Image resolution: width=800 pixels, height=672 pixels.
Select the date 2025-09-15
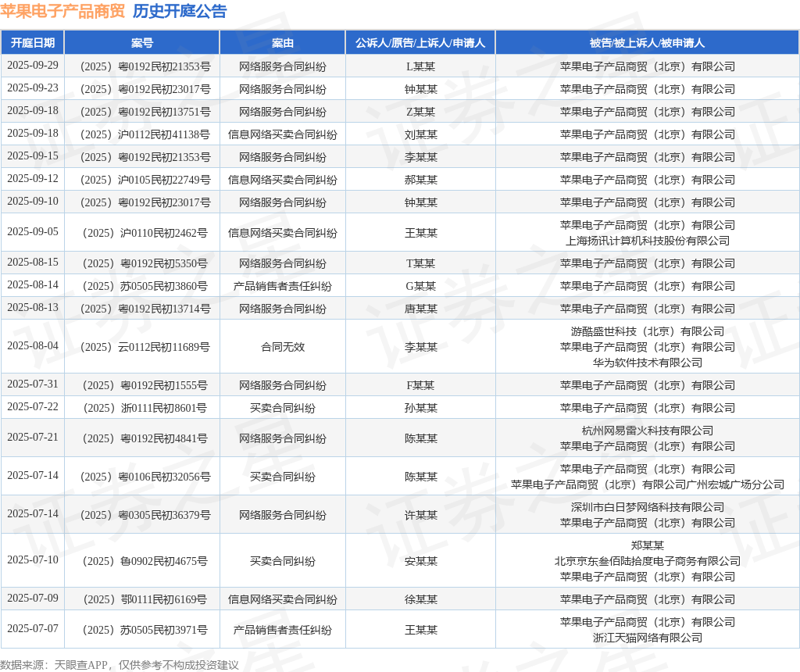[33, 155]
